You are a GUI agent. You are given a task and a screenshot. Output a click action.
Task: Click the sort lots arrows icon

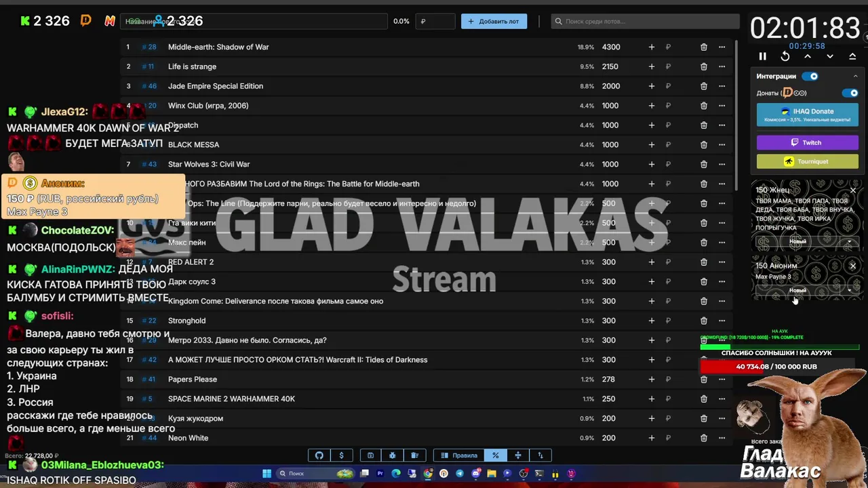pyautogui.click(x=540, y=455)
